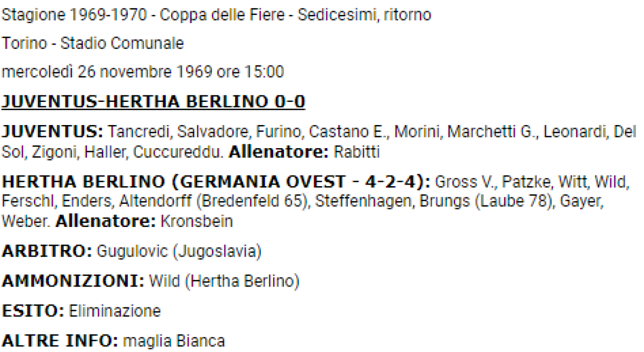Click the JUVENTUS-HERTHA BERLINO 0-0 underlined heading
This screenshot has width=644, height=352.
click(x=153, y=101)
